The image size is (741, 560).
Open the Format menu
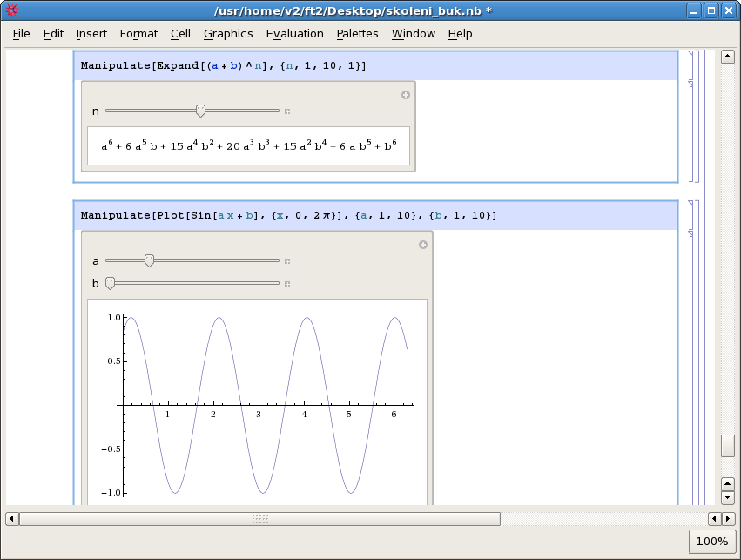pos(138,34)
